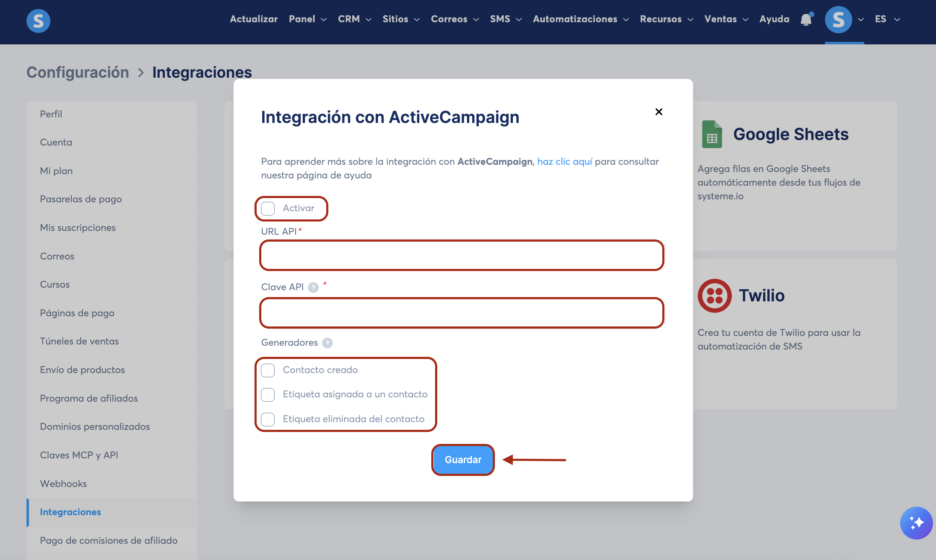Expand the SMS dropdown menu
The width and height of the screenshot is (936, 560).
(506, 19)
